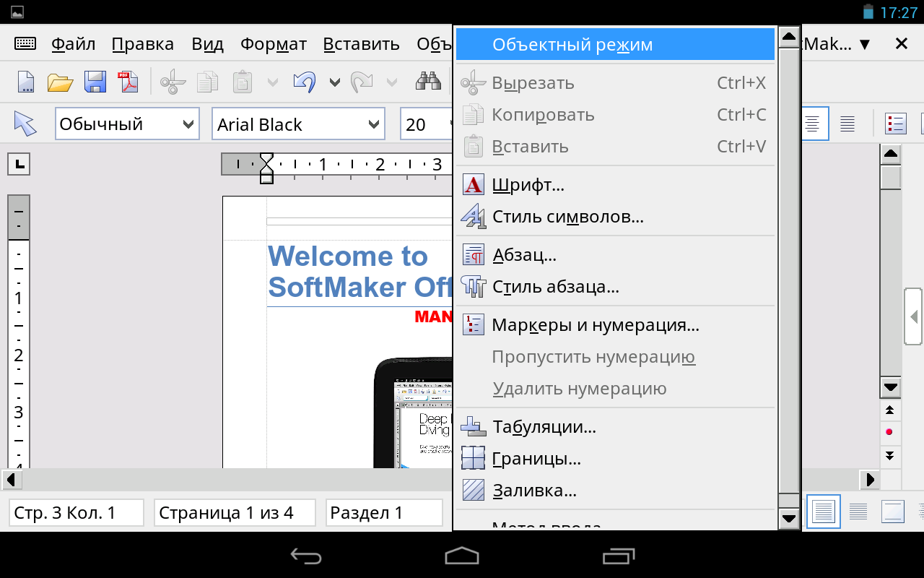Apply justified alignment icon in format bar
Image resolution: width=924 pixels, height=578 pixels.
click(847, 124)
